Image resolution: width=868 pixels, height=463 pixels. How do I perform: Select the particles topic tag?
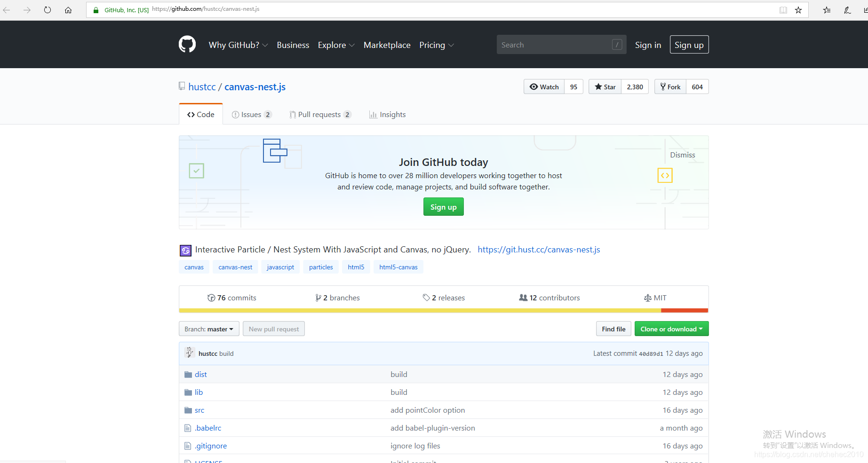pyautogui.click(x=321, y=267)
